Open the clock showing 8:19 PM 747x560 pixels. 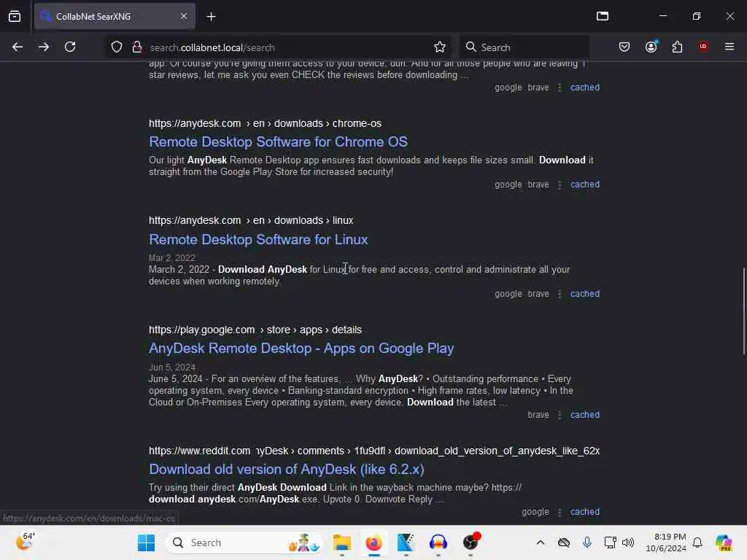click(666, 542)
